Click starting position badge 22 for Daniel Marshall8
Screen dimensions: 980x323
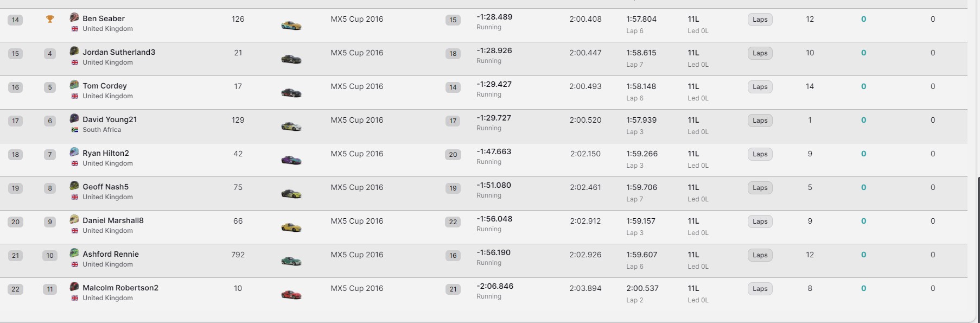[x=453, y=222]
